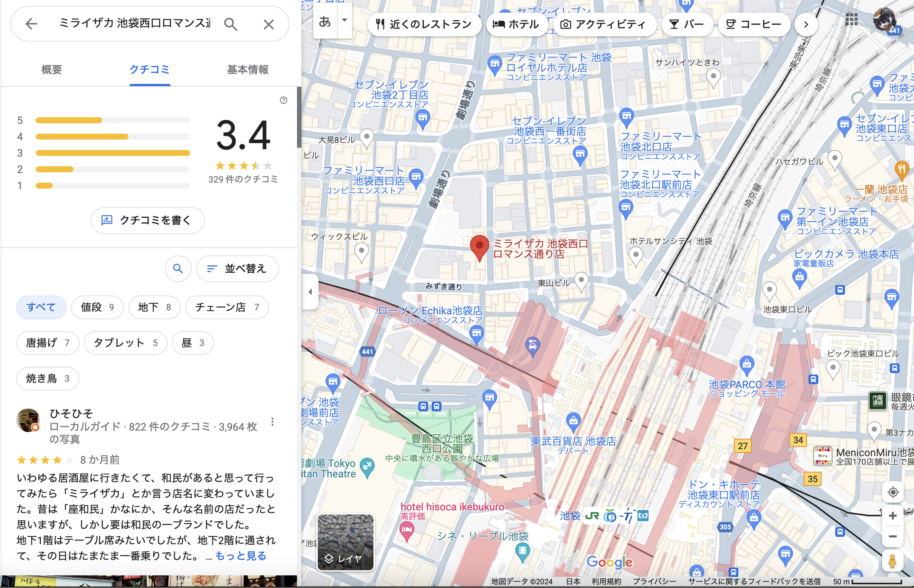The width and height of the screenshot is (914, 588).
Task: Click the back arrow in search box
Action: (x=31, y=24)
